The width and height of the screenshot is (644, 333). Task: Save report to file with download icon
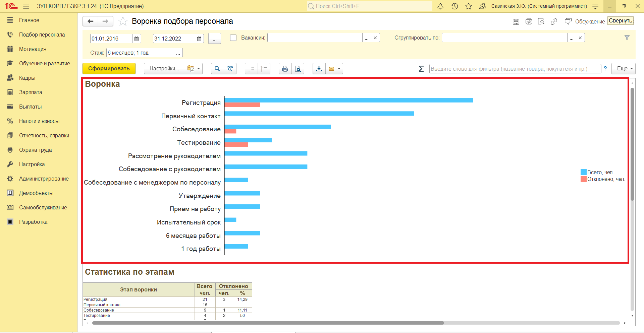coord(319,69)
